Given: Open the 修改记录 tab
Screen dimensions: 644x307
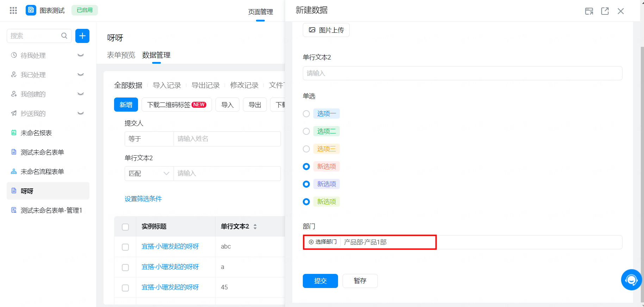Looking at the screenshot, I should (x=244, y=85).
